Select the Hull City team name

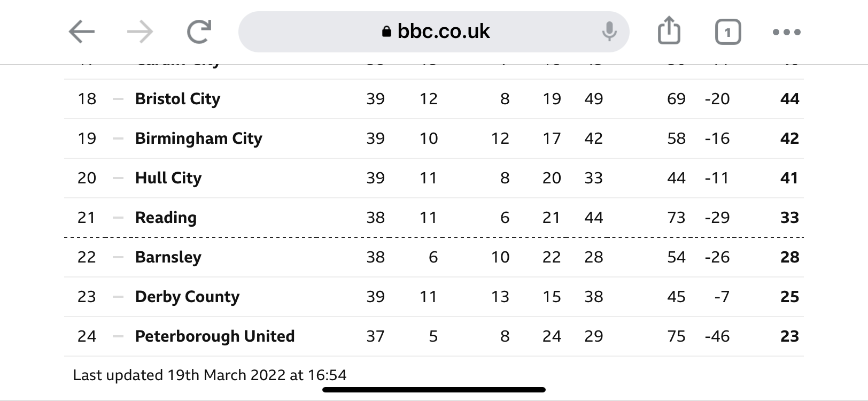click(x=168, y=178)
